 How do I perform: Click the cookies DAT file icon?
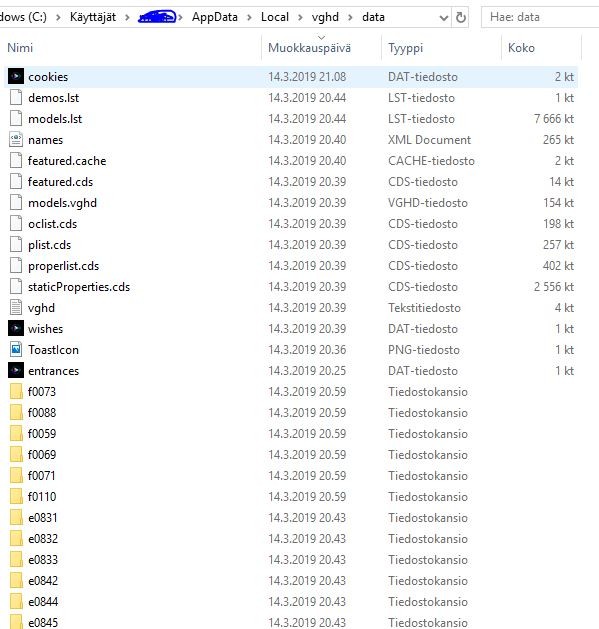16,76
